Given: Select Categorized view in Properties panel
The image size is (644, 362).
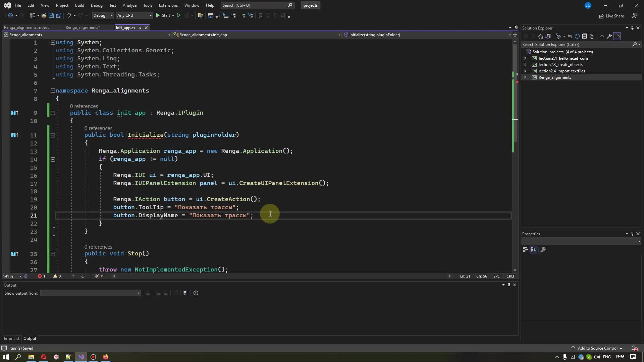Looking at the screenshot, I should [526, 250].
